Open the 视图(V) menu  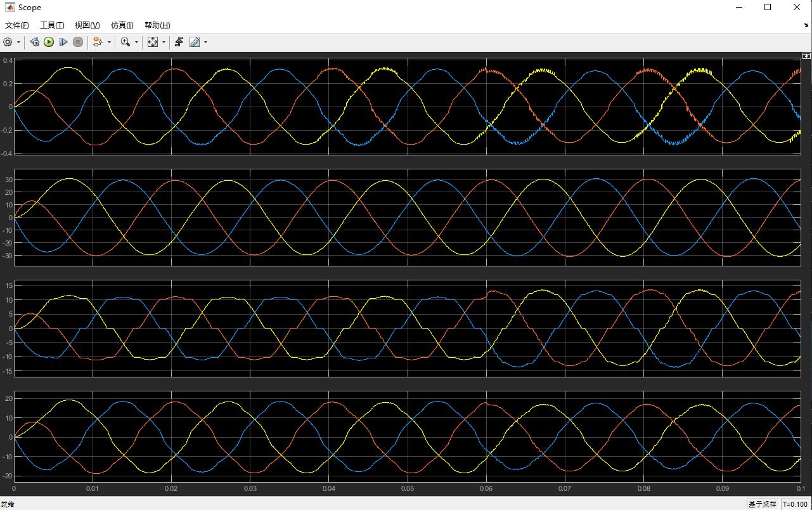point(87,25)
